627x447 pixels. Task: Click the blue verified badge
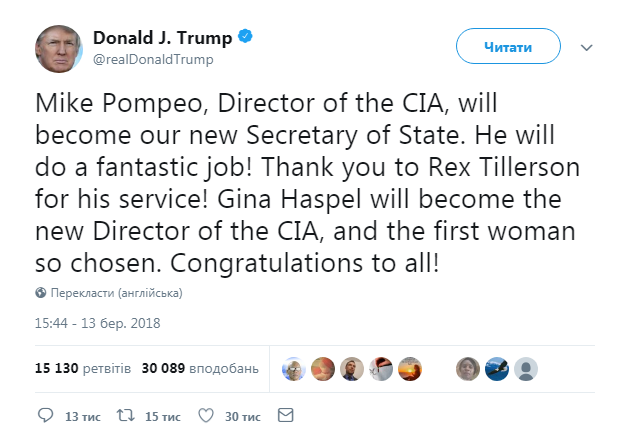point(245,38)
